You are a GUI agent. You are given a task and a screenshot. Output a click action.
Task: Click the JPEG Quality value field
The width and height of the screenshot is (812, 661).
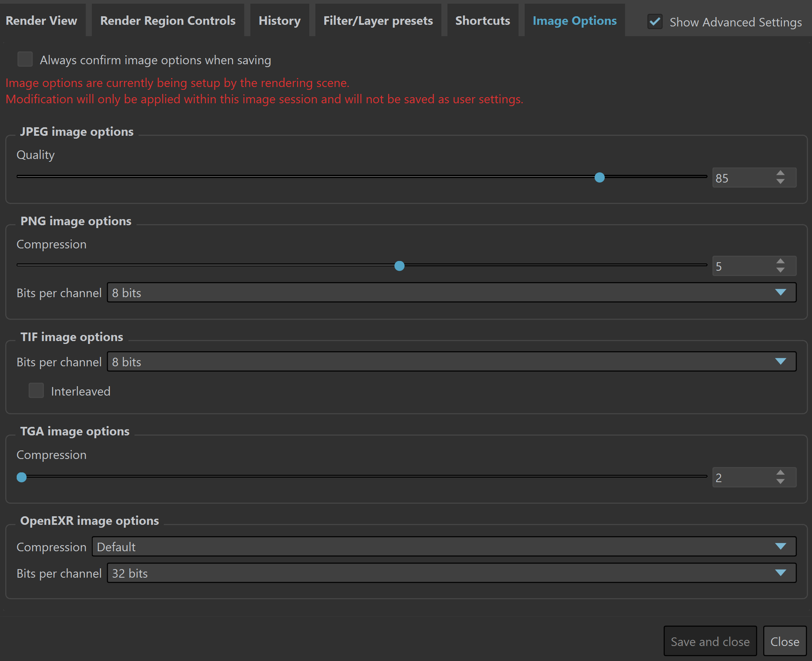point(743,178)
